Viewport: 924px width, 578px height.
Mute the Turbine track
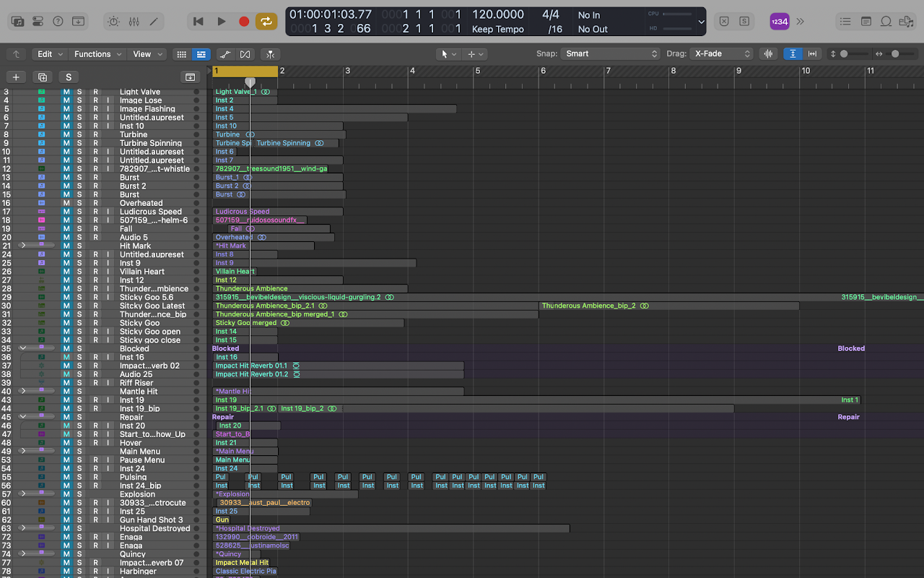point(66,134)
